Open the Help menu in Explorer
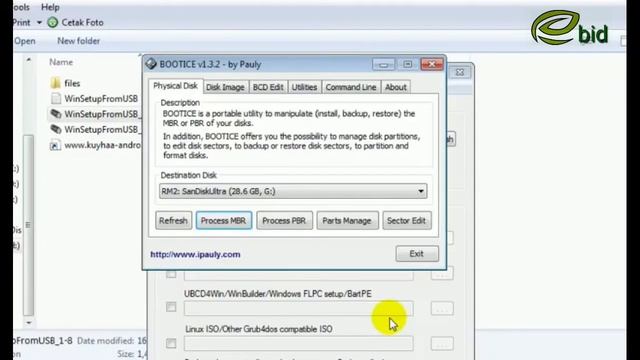 tap(50, 7)
